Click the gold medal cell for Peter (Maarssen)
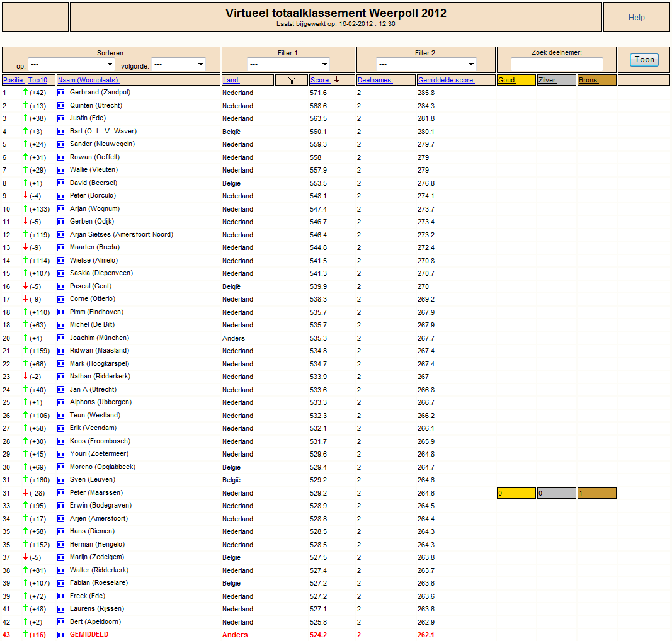The image size is (672, 641). point(516,493)
